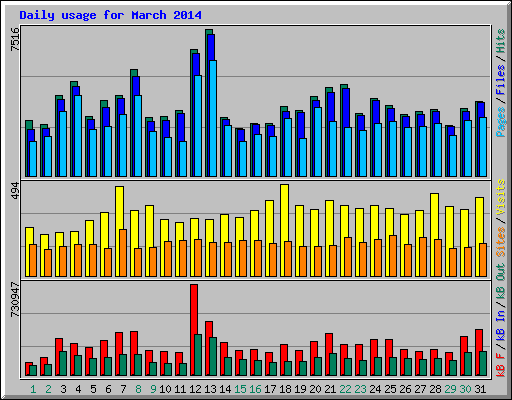Click the tallest green hits bar for day 13

coord(207,103)
